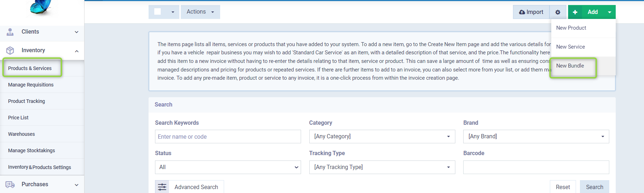The height and width of the screenshot is (193, 644).
Task: Click the Purchases truck icon in sidebar
Action: point(10,184)
